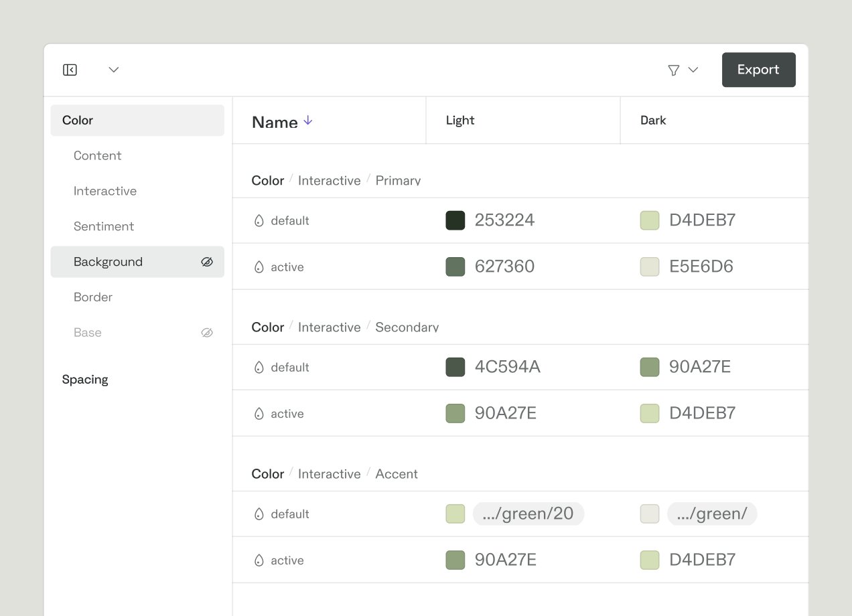Click the droplet icon beside Secondary default token

click(x=259, y=367)
